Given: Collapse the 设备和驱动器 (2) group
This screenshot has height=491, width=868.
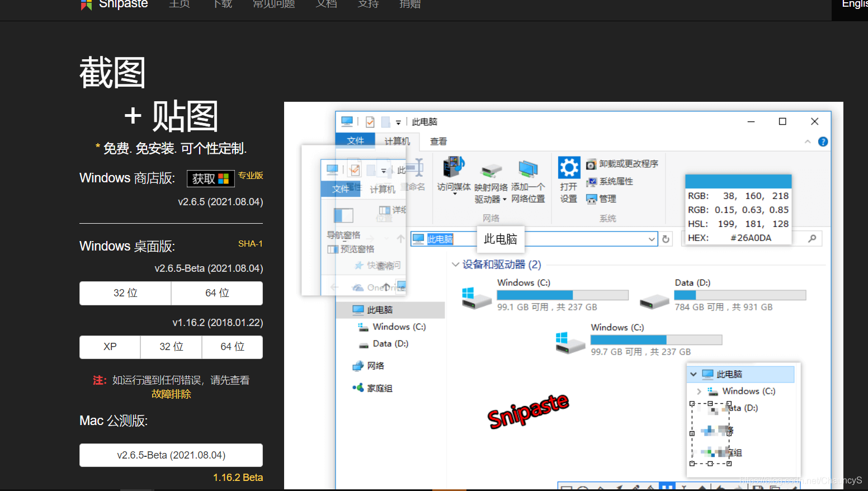Looking at the screenshot, I should [x=455, y=265].
